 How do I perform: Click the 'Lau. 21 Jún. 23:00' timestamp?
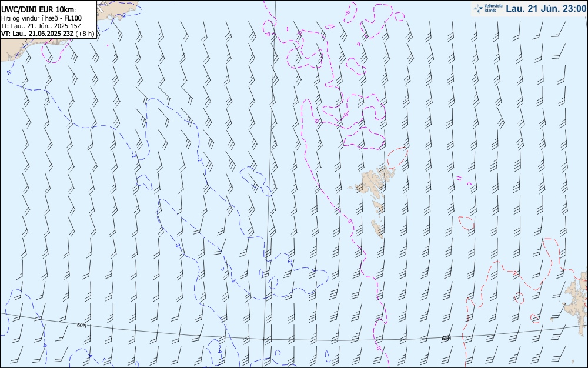[x=546, y=9]
